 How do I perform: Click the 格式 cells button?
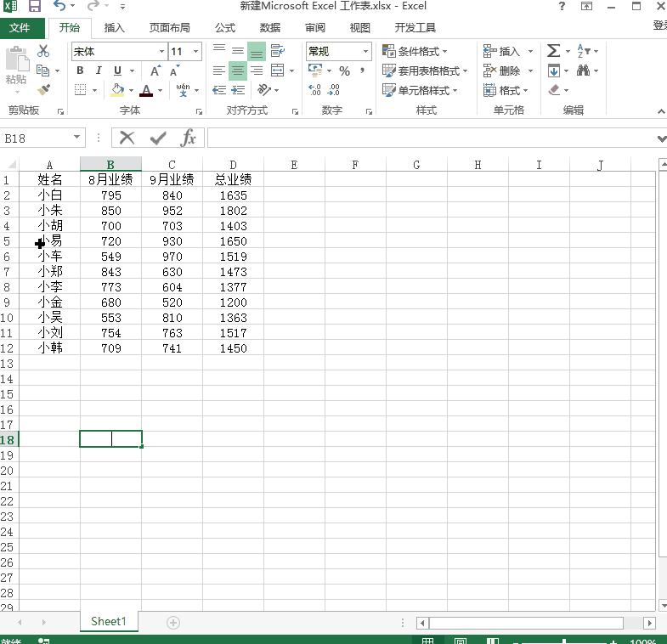point(506,90)
